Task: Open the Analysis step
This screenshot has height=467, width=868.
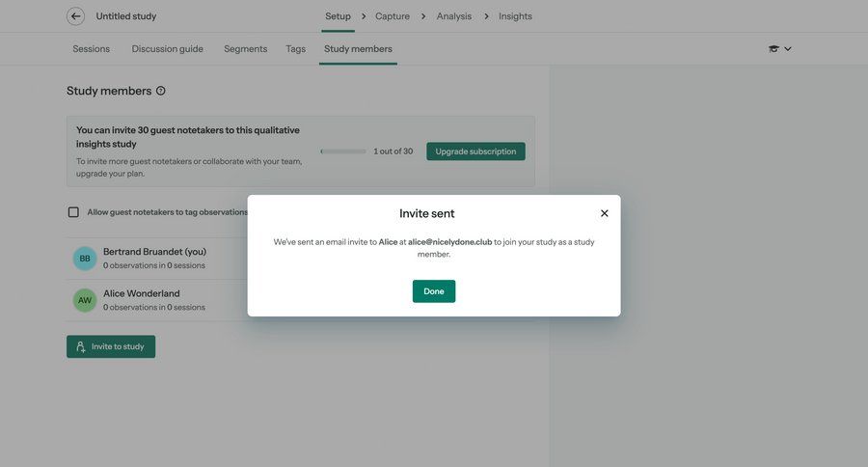Action: click(454, 16)
